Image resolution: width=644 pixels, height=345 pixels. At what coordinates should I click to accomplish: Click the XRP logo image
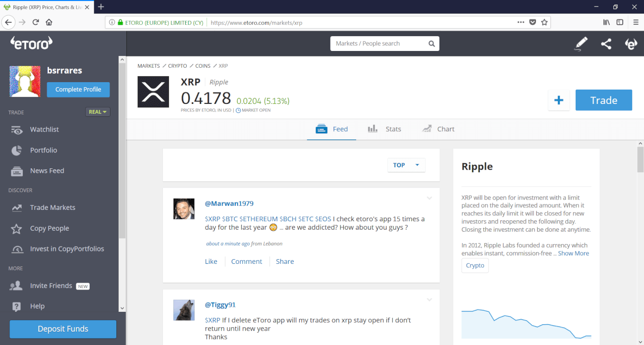click(x=153, y=92)
